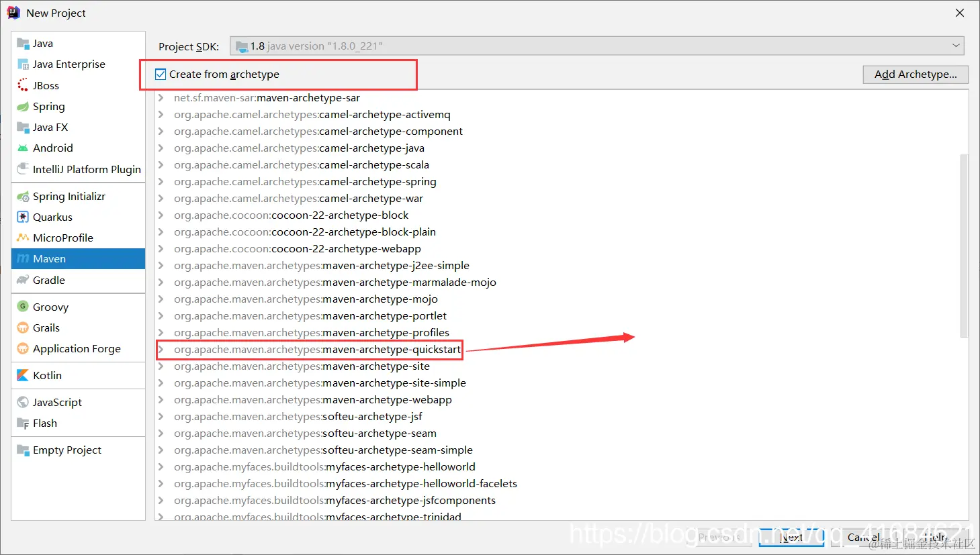
Task: Expand maven-archetype-quickstart node
Action: tap(161, 349)
